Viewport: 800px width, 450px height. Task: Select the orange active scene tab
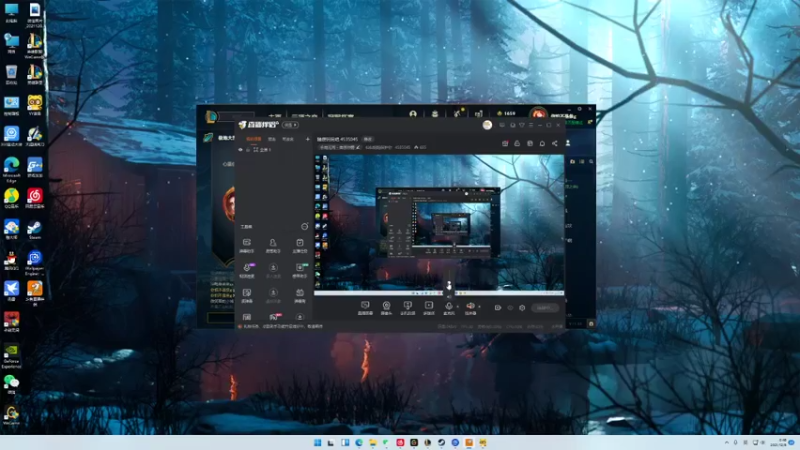point(254,139)
